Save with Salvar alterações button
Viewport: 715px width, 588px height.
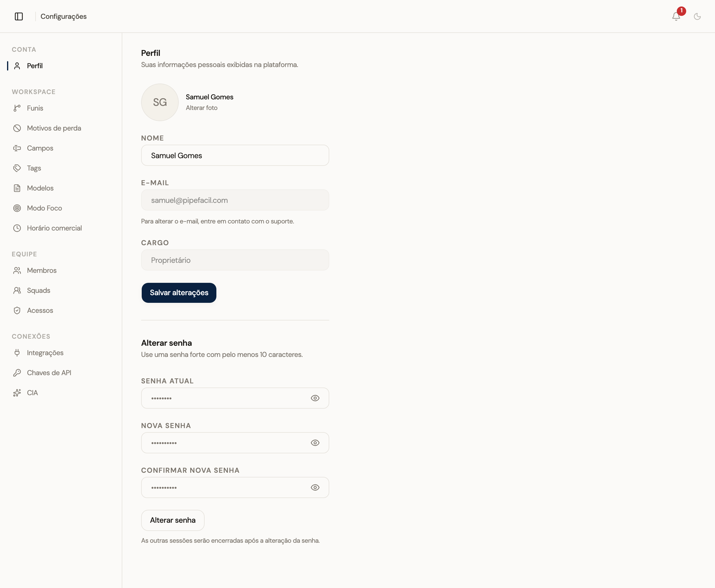(179, 293)
